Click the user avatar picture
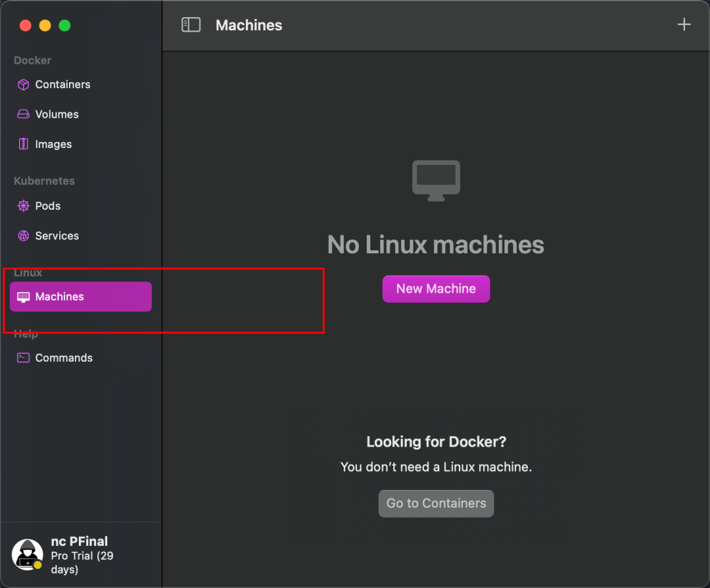The width and height of the screenshot is (710, 588). click(27, 554)
